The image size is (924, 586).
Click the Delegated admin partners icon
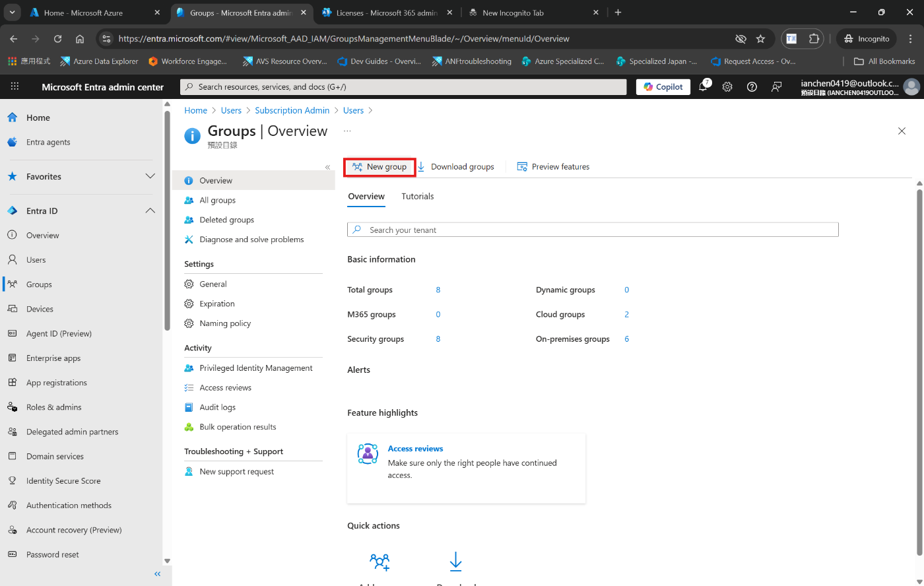tap(12, 432)
